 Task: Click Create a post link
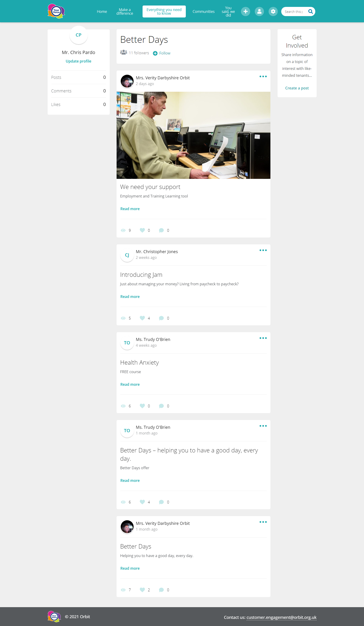(x=297, y=88)
